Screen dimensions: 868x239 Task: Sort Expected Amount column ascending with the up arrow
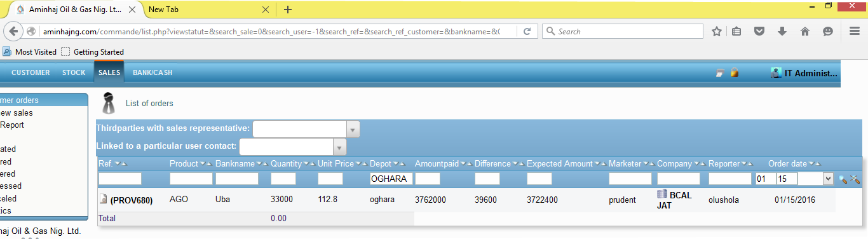click(x=604, y=164)
